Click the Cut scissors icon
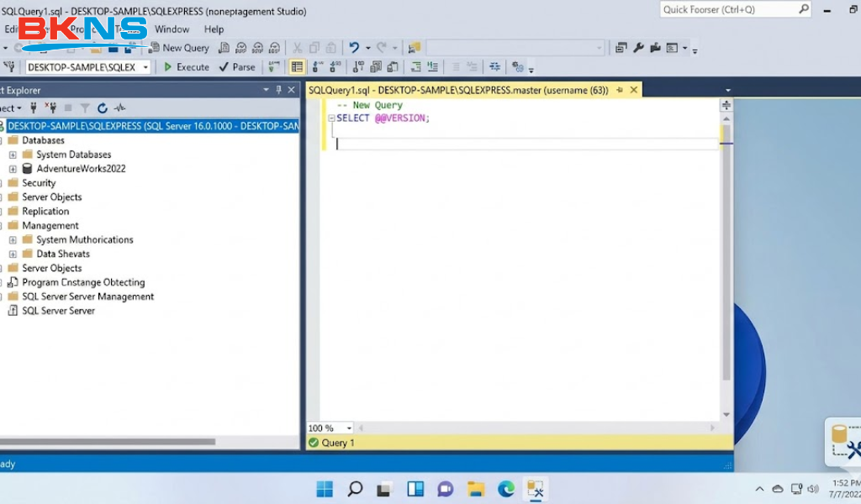The image size is (861, 504). click(x=297, y=48)
